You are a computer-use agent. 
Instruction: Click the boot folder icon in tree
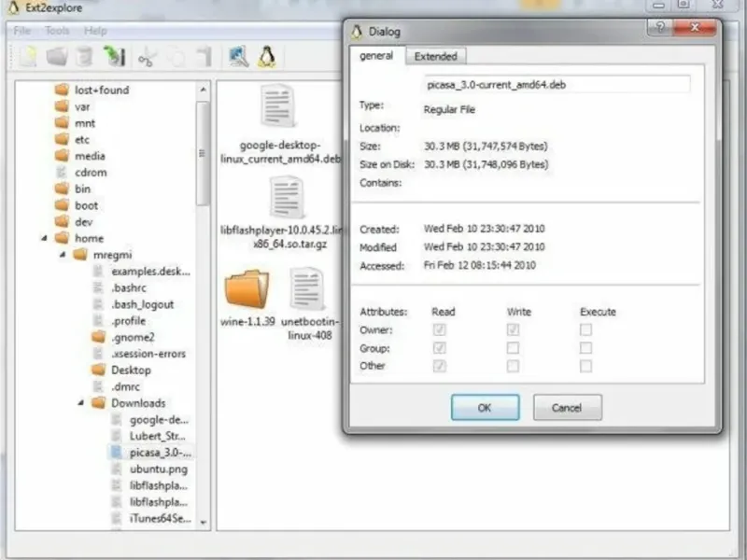click(62, 205)
